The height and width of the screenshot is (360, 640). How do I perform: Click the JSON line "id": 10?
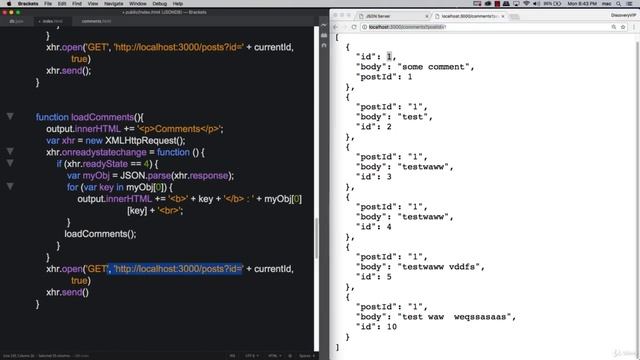click(376, 327)
